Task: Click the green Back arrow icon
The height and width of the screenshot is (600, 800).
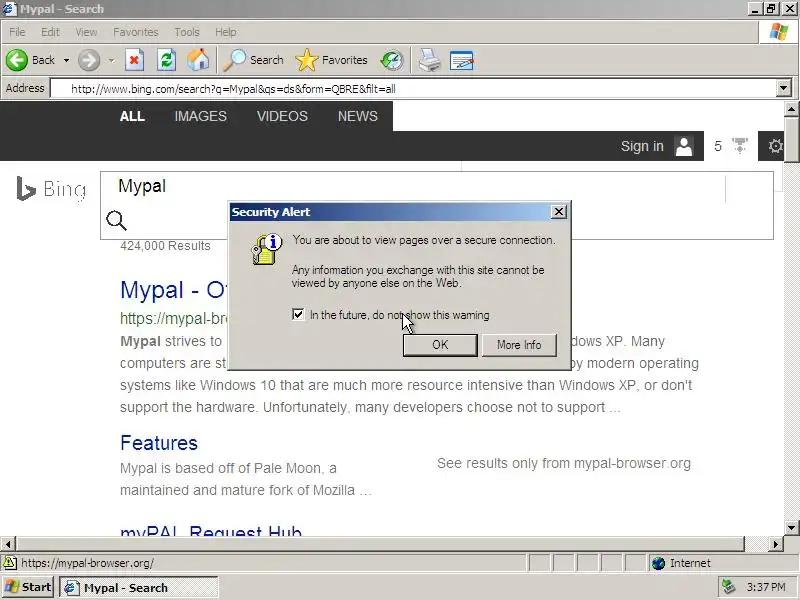Action: pyautogui.click(x=17, y=60)
